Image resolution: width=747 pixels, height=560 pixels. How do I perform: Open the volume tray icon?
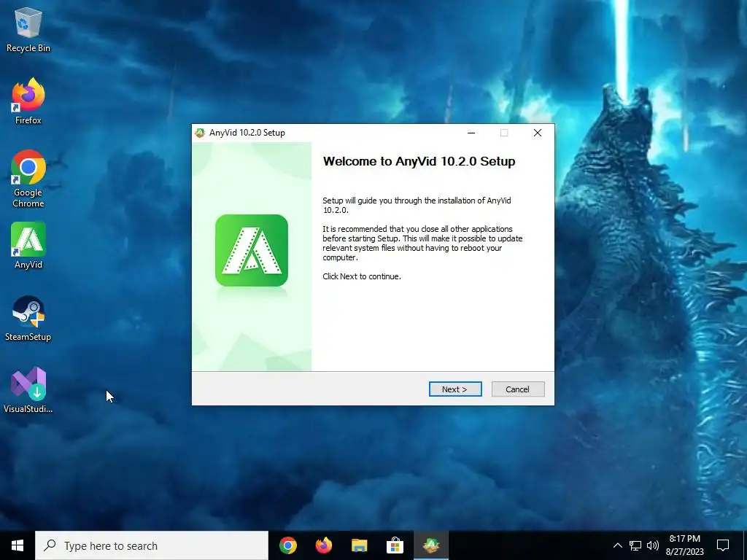653,545
